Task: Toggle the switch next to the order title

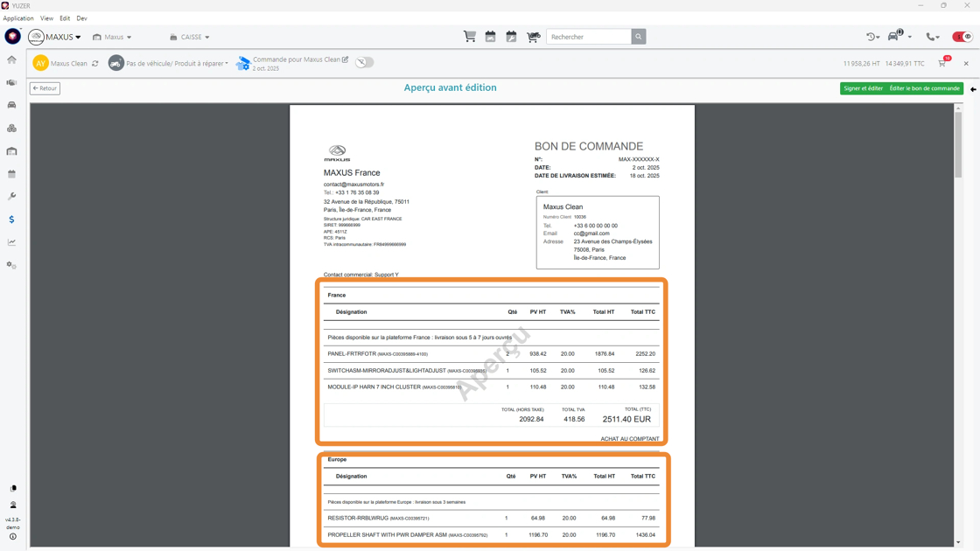Action: coord(364,62)
